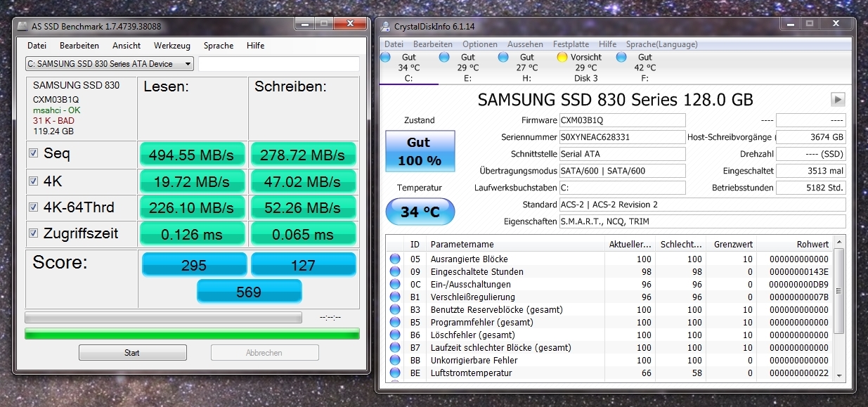Screen dimensions: 868x407
Task: Uncheck the Zugriffszeit benchmark checkbox
Action: [34, 233]
